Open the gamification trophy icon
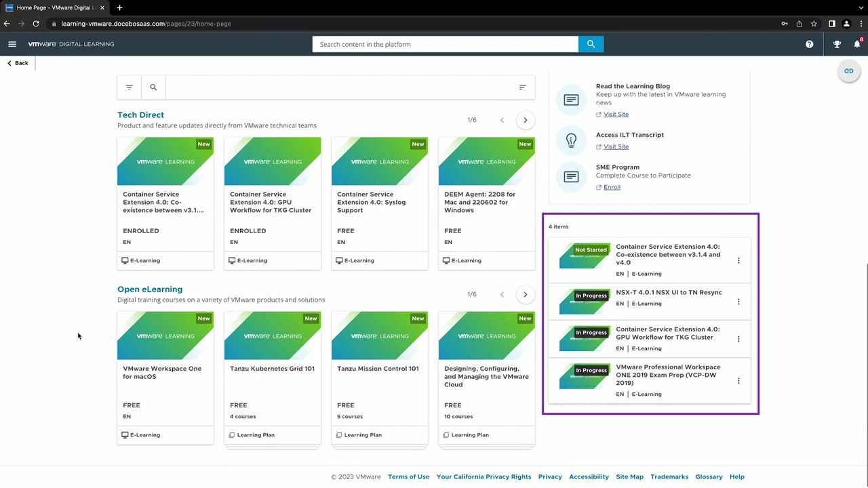 [837, 44]
